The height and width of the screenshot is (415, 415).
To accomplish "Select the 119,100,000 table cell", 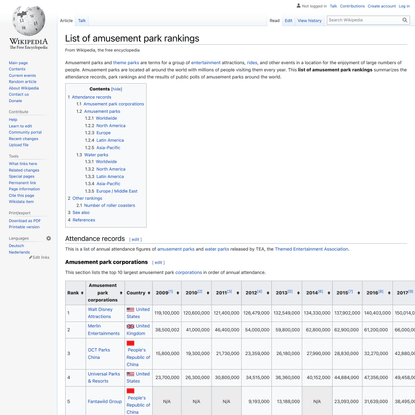I will (x=167, y=313).
